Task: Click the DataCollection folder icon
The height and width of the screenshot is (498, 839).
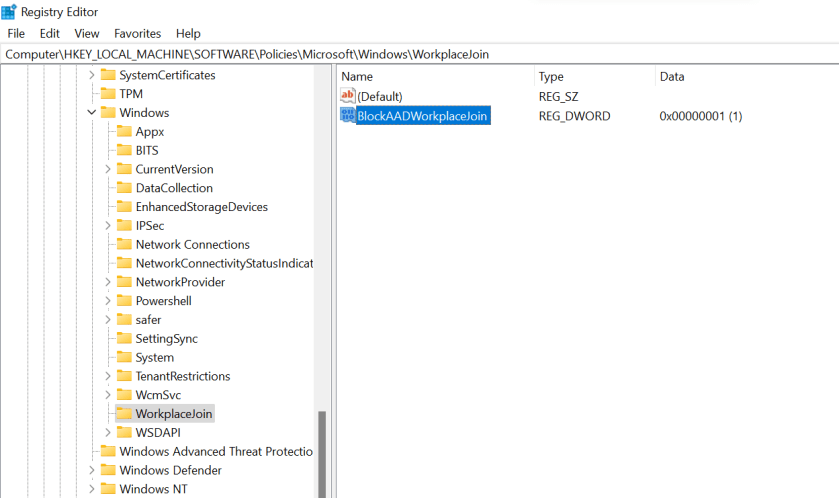Action: (x=124, y=188)
